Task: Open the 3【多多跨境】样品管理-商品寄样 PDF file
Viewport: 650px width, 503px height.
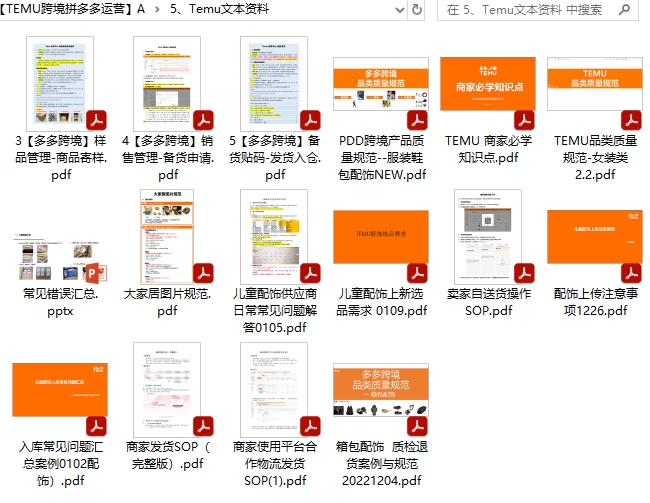Action: point(60,85)
